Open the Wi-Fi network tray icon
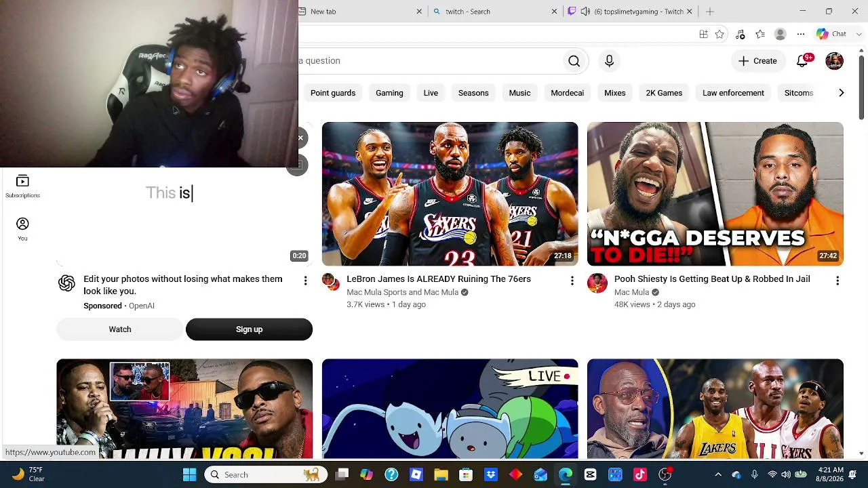Screen dimensions: 868x488 [772, 474]
